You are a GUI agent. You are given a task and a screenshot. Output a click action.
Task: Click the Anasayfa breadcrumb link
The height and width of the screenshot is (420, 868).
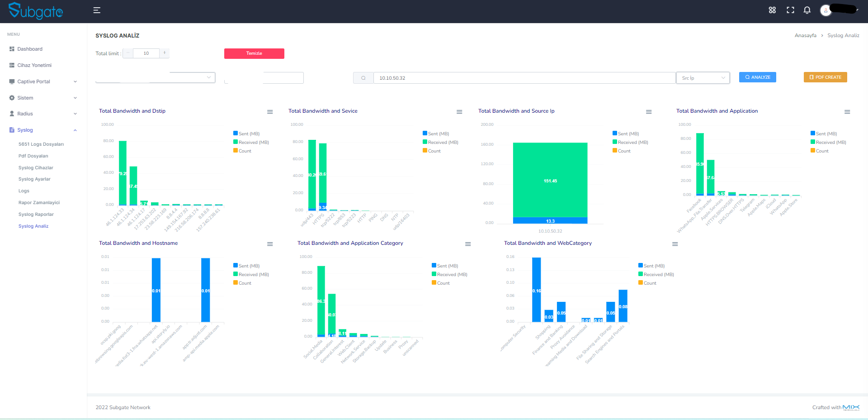coord(805,35)
